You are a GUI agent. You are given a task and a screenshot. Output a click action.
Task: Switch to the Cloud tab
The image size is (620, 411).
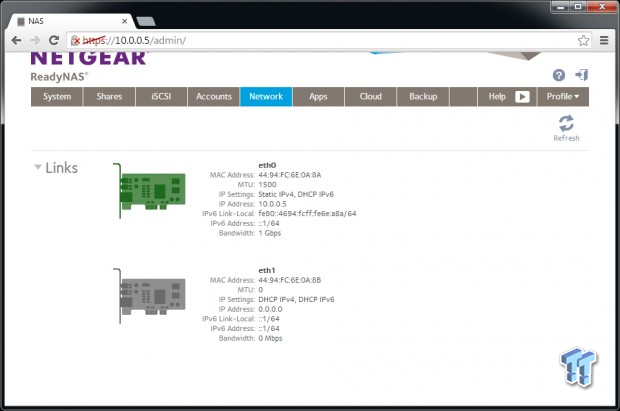tap(370, 97)
